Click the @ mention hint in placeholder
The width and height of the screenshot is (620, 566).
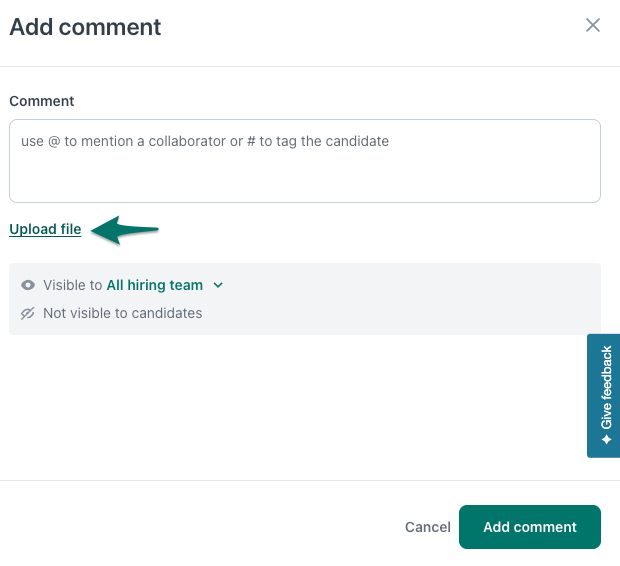55,141
